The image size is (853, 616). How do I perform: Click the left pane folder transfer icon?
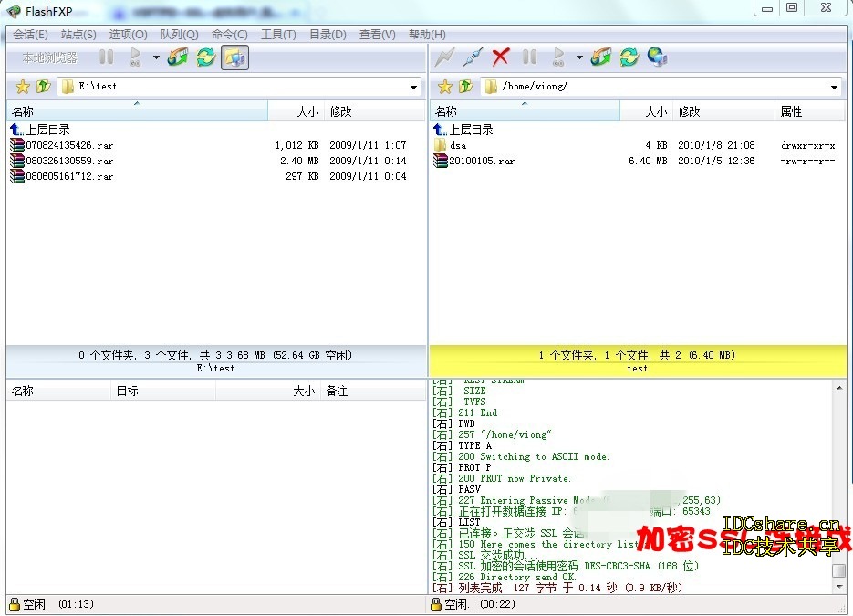(178, 57)
